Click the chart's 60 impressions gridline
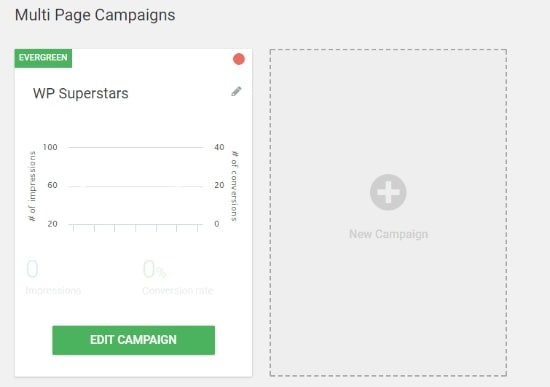The image size is (550, 387). 136,186
